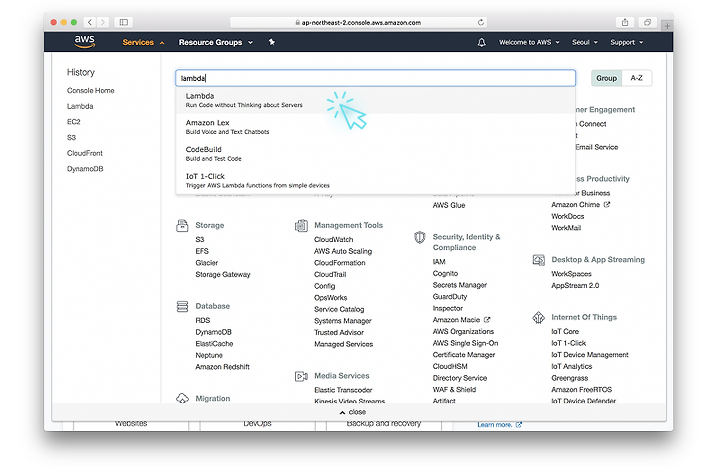720x467 pixels.
Task: Open Amazon Redshift service
Action: coord(222,367)
